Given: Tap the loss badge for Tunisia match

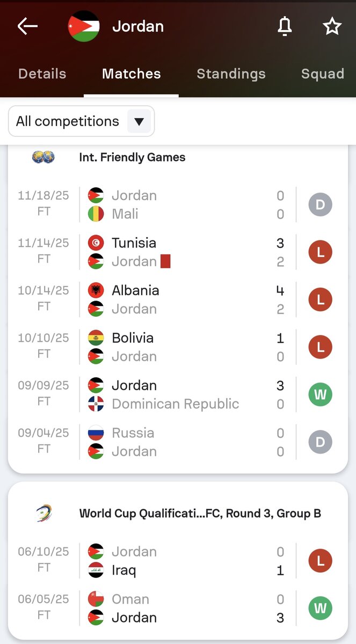Looking at the screenshot, I should coord(320,252).
